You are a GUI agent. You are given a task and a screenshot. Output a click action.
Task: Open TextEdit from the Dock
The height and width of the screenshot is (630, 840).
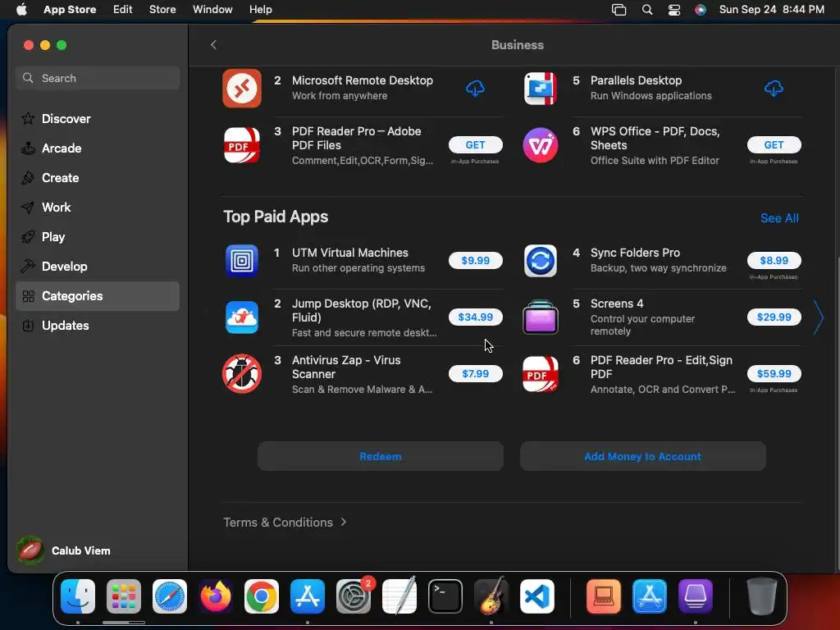399,596
